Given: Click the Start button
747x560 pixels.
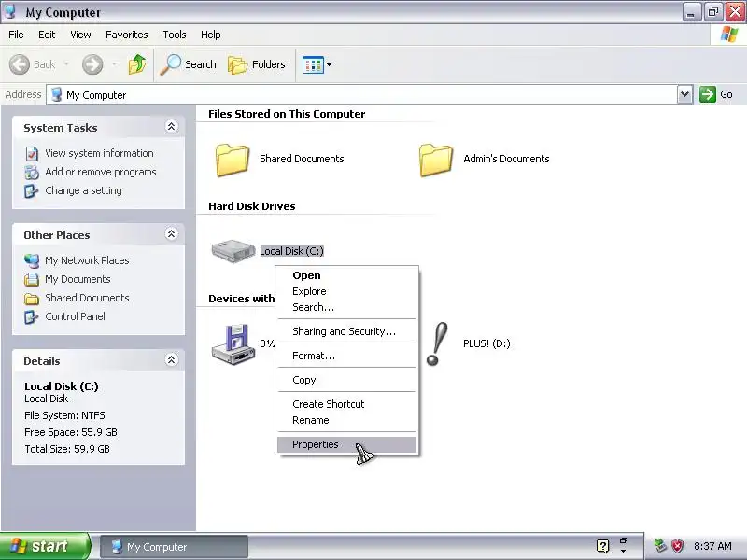Looking at the screenshot, I should [45, 546].
